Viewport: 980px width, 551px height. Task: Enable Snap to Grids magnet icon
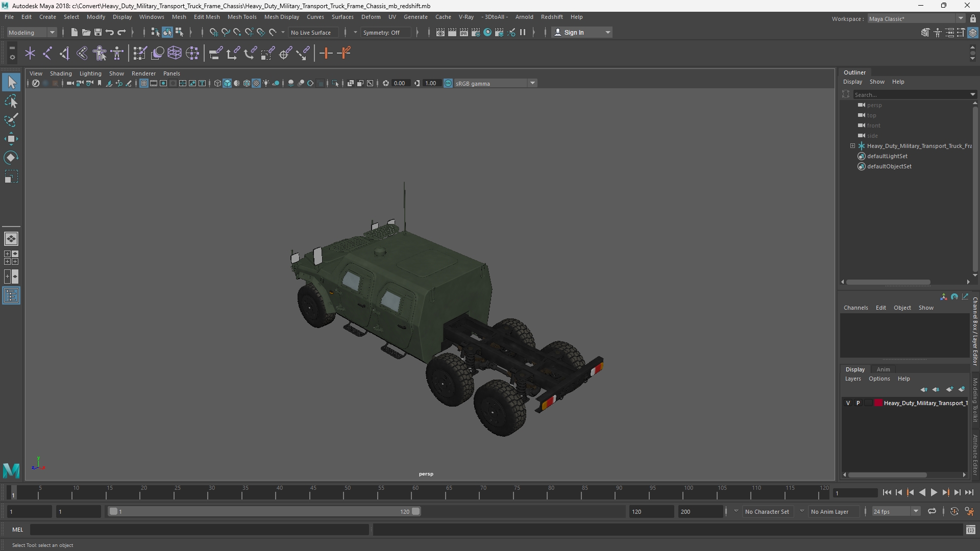(213, 32)
